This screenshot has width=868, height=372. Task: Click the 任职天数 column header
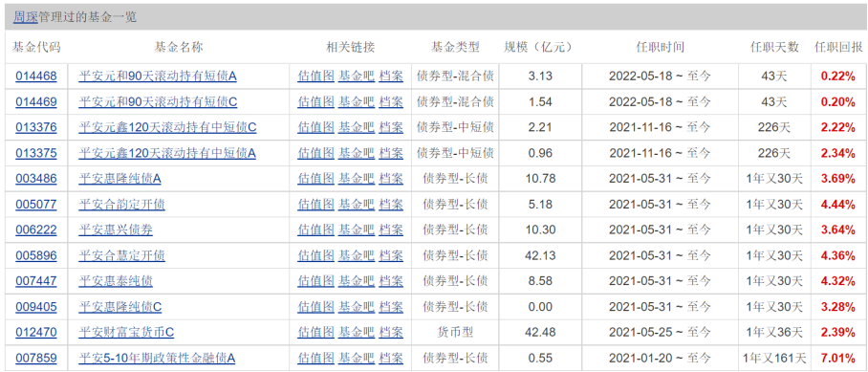[774, 48]
